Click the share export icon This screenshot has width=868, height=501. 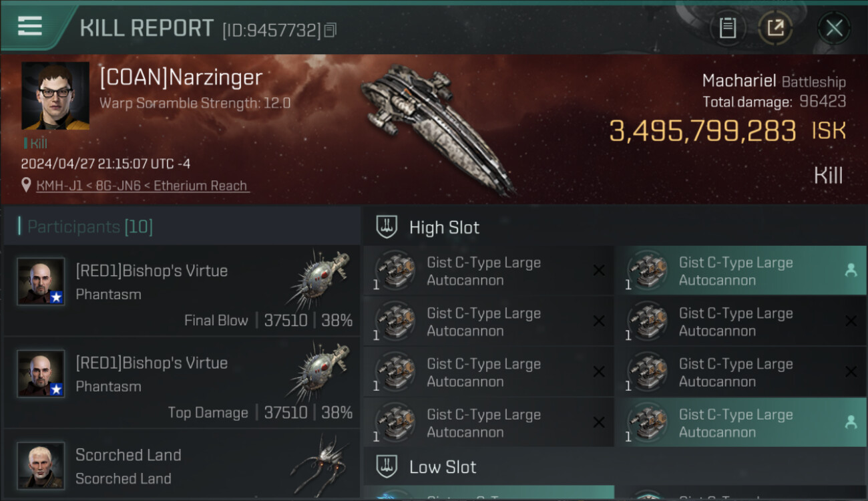pyautogui.click(x=775, y=28)
